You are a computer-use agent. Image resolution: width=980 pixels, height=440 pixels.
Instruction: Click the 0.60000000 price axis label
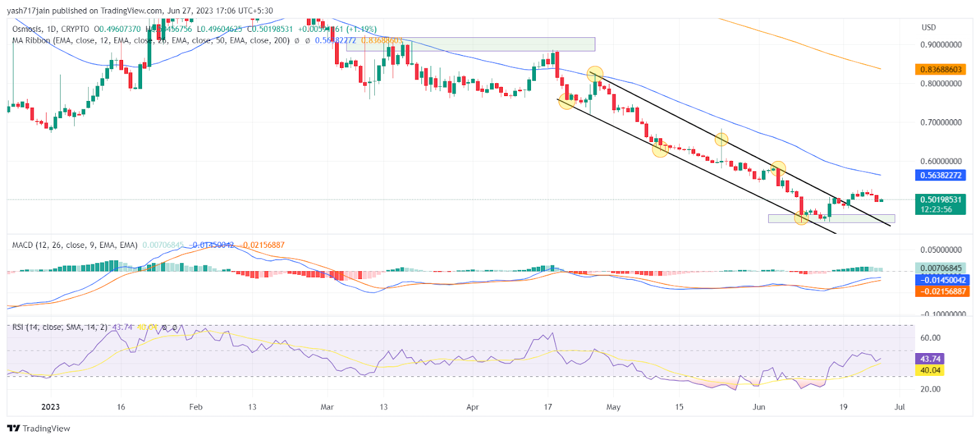click(941, 162)
